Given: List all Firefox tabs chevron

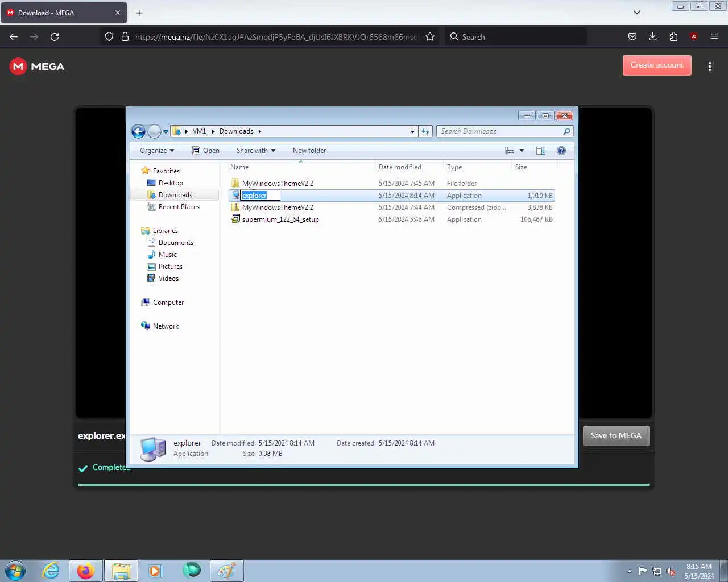Looking at the screenshot, I should 637,13.
